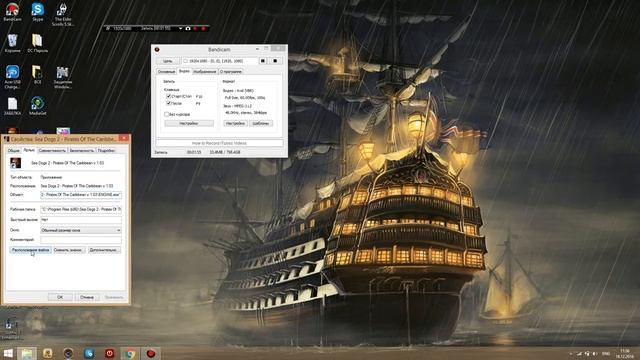Image resolution: width=640 pixels, height=360 pixels.
Task: Click the Цель (Target) button in Bandicam
Action: [168, 61]
